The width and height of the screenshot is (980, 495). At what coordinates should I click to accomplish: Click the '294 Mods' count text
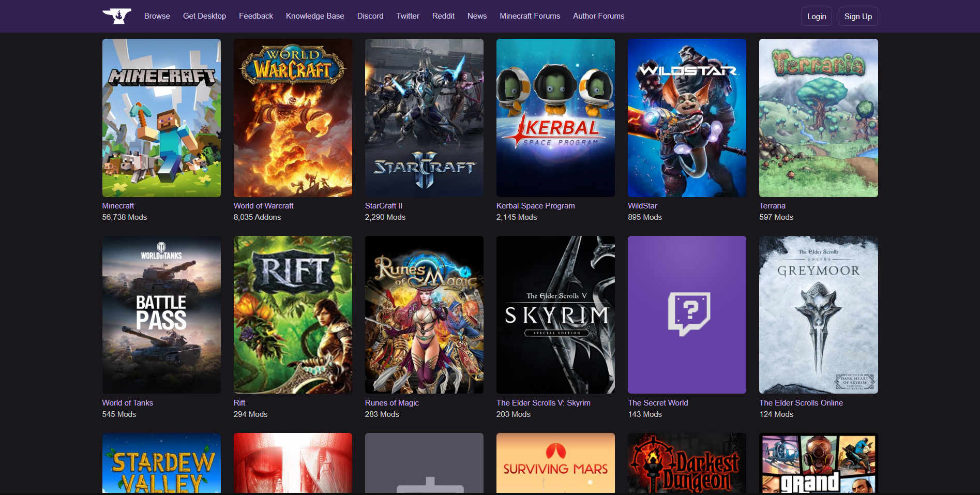pos(250,414)
